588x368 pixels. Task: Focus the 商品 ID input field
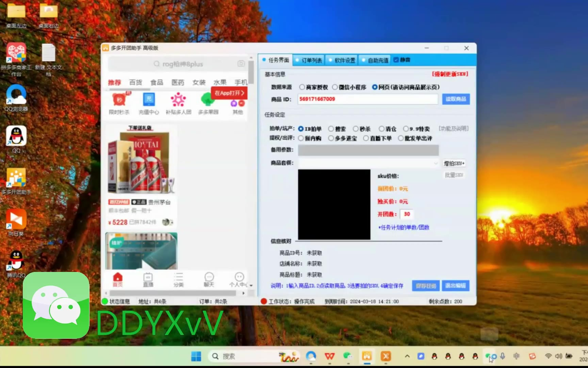click(x=368, y=99)
